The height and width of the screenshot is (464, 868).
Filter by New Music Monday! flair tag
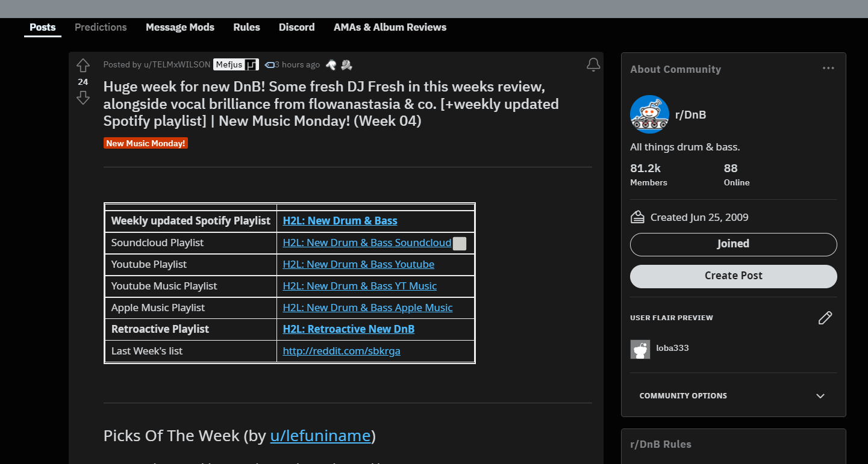(x=146, y=143)
